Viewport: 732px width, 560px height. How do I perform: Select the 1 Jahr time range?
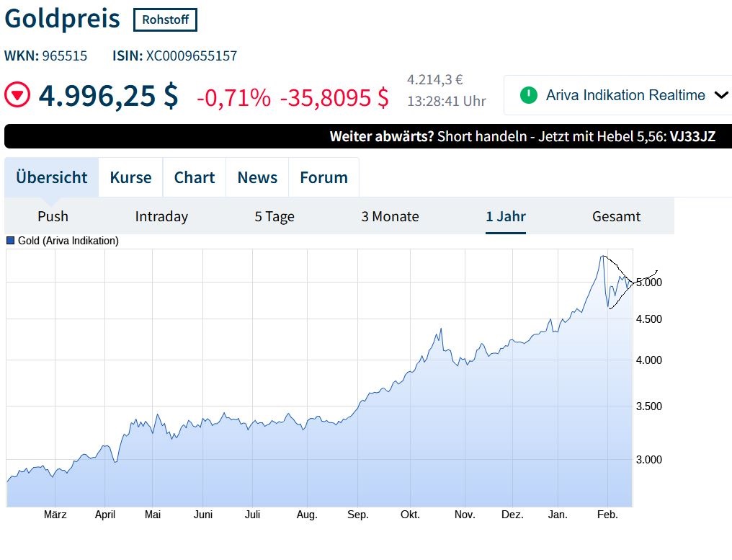point(506,216)
